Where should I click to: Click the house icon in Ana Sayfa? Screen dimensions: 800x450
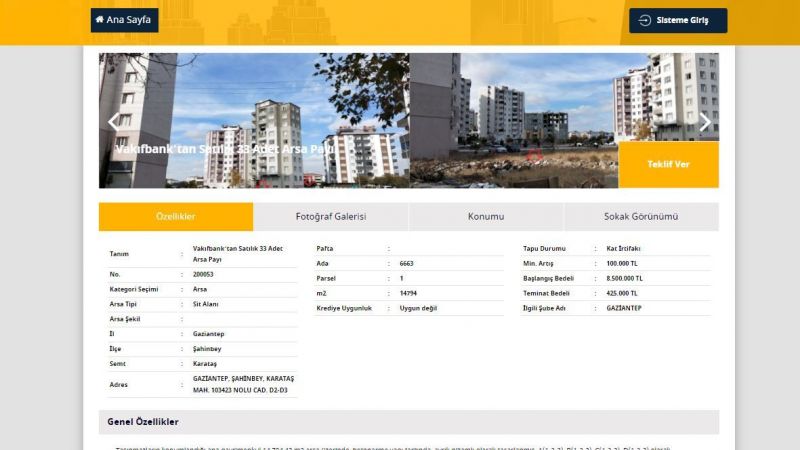tap(99, 19)
